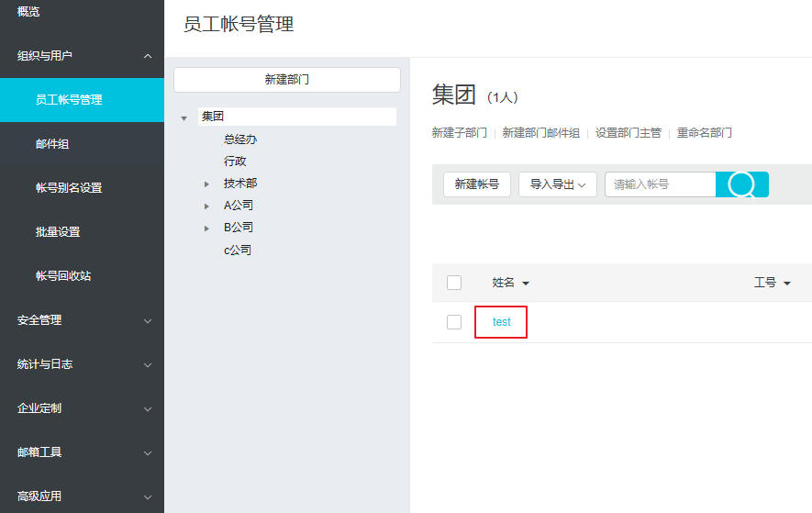Sort by the 姓名 column arrow
812x513 pixels.
click(x=526, y=284)
